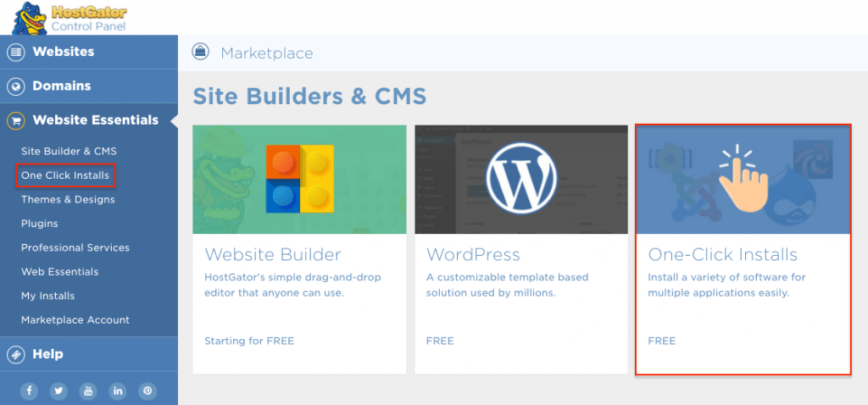The image size is (868, 405).
Task: Expand the Domains sidebar section
Action: [61, 86]
